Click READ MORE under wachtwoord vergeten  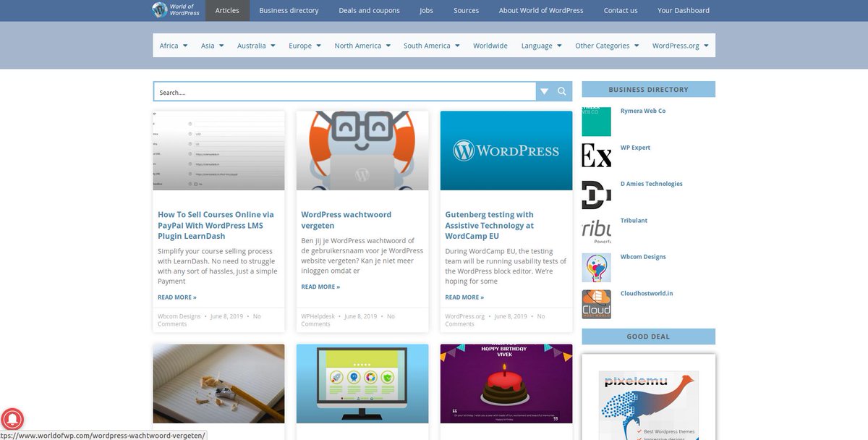point(320,287)
